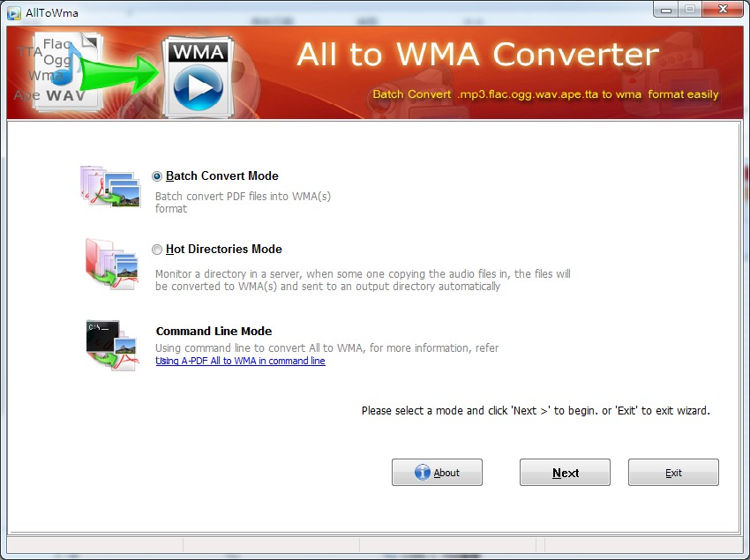This screenshot has width=750, height=560.
Task: Open the 'Using A-PDF All to WMA in command line' link
Action: pyautogui.click(x=240, y=361)
